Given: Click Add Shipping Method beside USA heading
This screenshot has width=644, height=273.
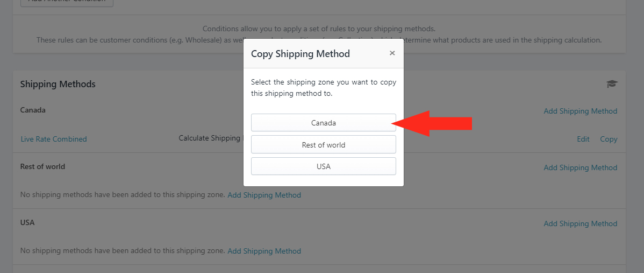Looking at the screenshot, I should (581, 223).
